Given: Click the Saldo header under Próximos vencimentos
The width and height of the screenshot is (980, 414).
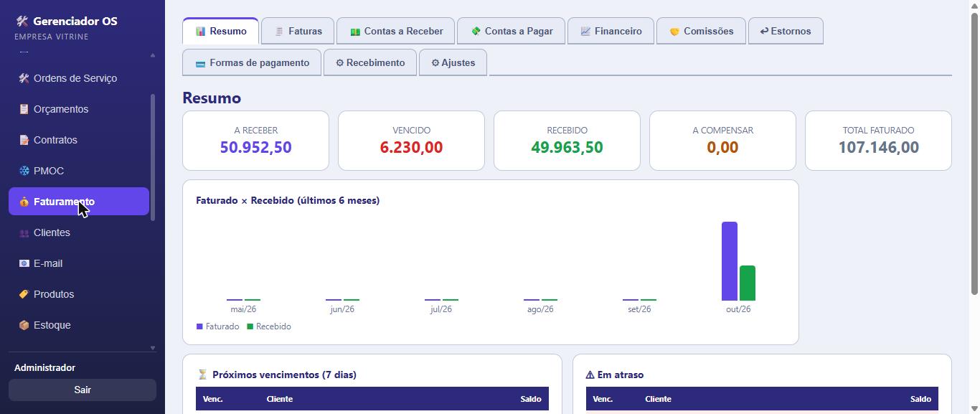Looking at the screenshot, I should tap(531, 399).
